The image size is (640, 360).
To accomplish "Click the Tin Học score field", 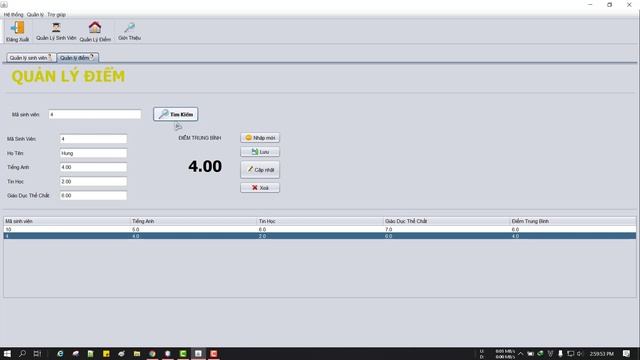I will tap(93, 182).
